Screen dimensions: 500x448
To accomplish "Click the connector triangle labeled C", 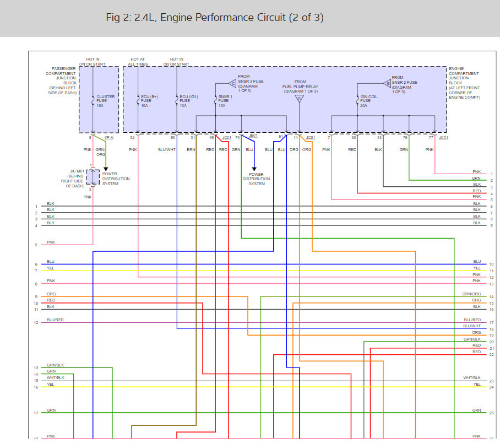I will 232,84.
